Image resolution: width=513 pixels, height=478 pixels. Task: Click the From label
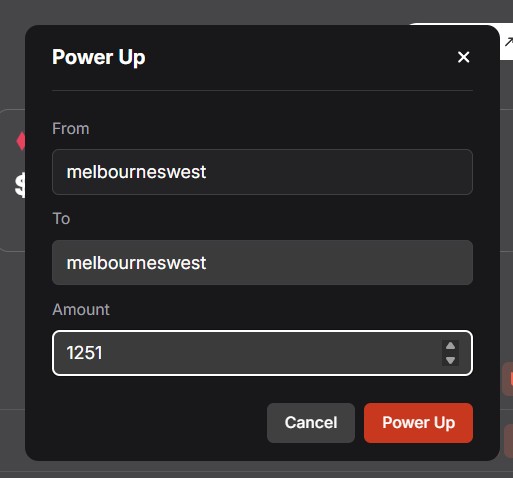coord(71,129)
